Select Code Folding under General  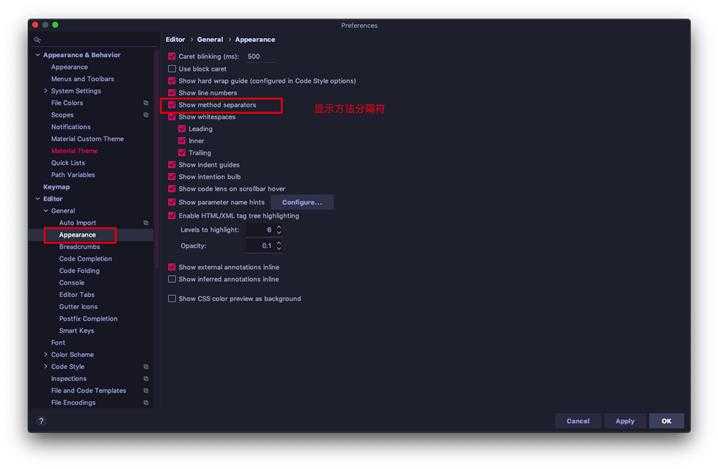(x=79, y=271)
